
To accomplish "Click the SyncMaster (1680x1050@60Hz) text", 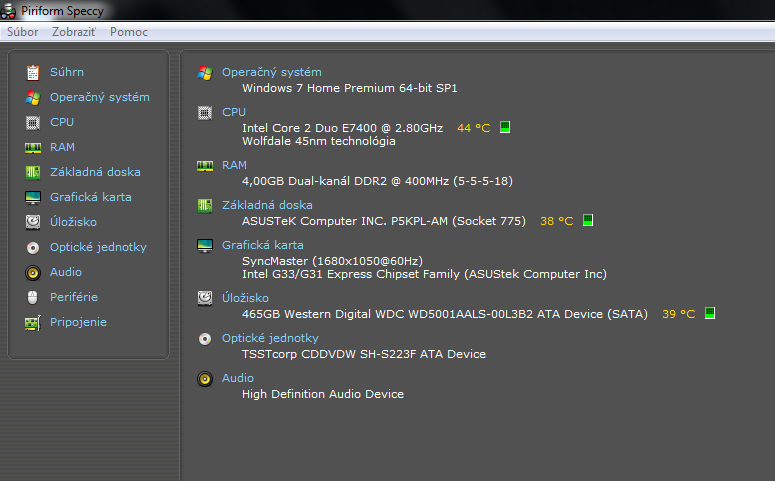I will click(332, 261).
